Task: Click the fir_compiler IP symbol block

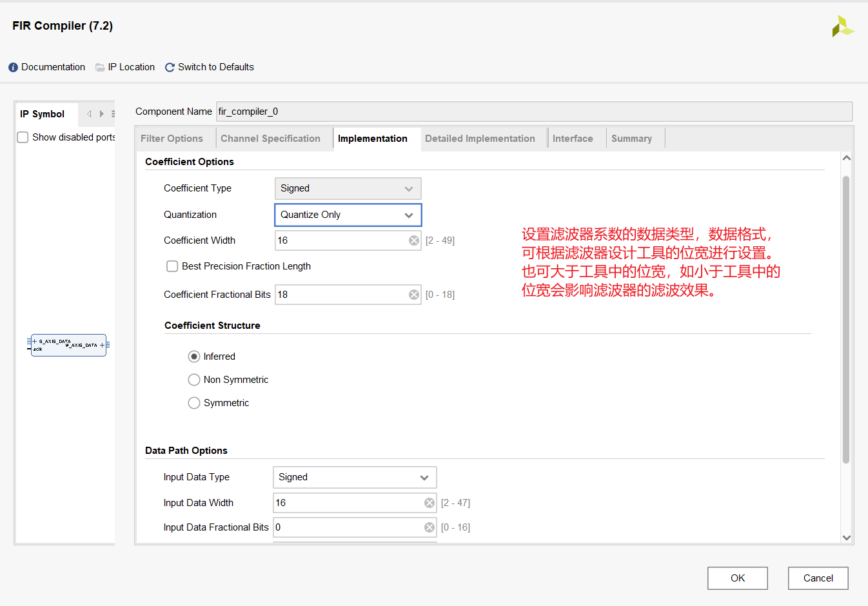Action: coord(68,345)
